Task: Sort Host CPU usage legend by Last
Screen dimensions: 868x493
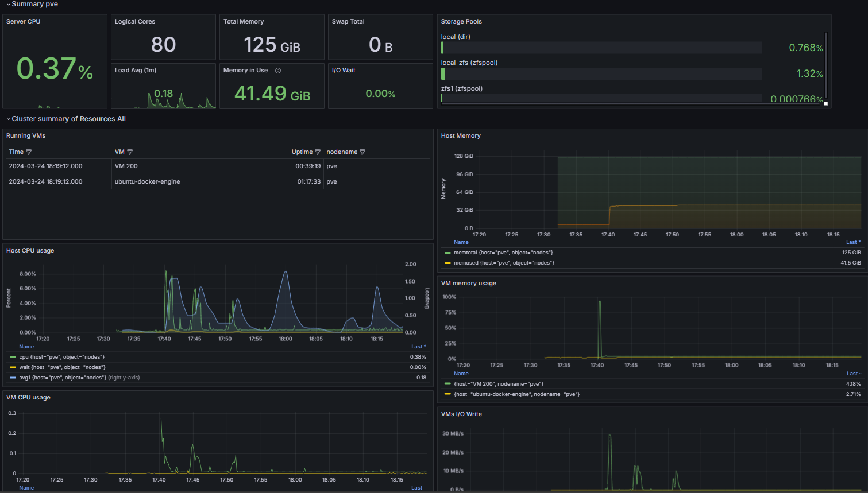Action: [418, 347]
